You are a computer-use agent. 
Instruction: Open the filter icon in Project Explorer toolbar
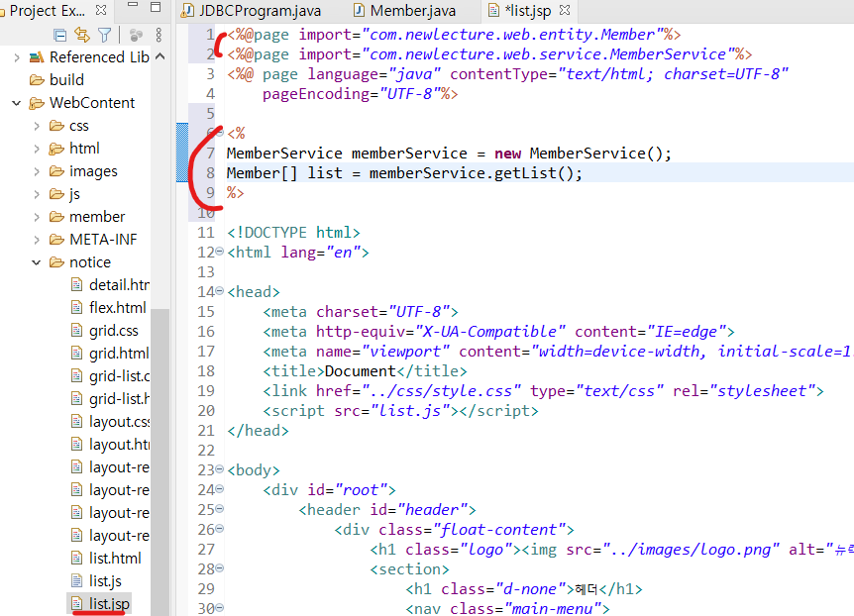click(x=104, y=35)
